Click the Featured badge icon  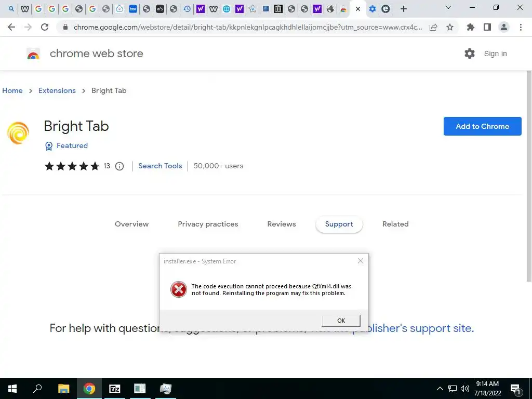(x=49, y=146)
